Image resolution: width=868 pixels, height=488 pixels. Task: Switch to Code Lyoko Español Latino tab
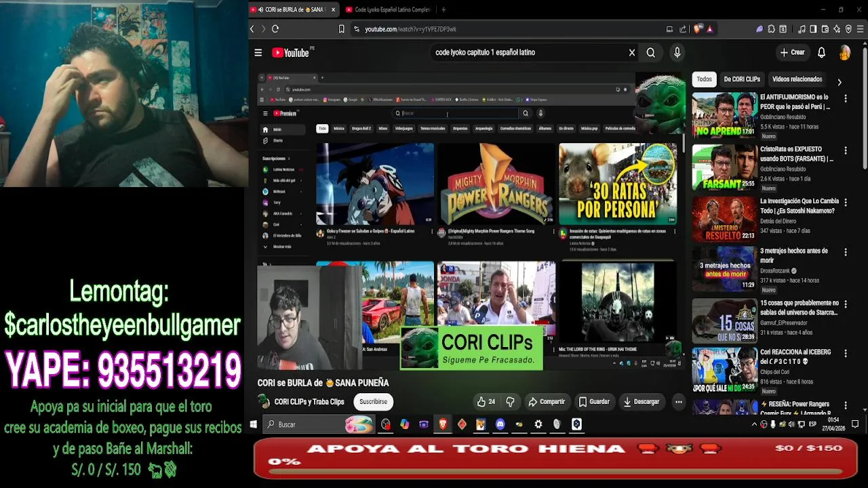pyautogui.click(x=389, y=9)
